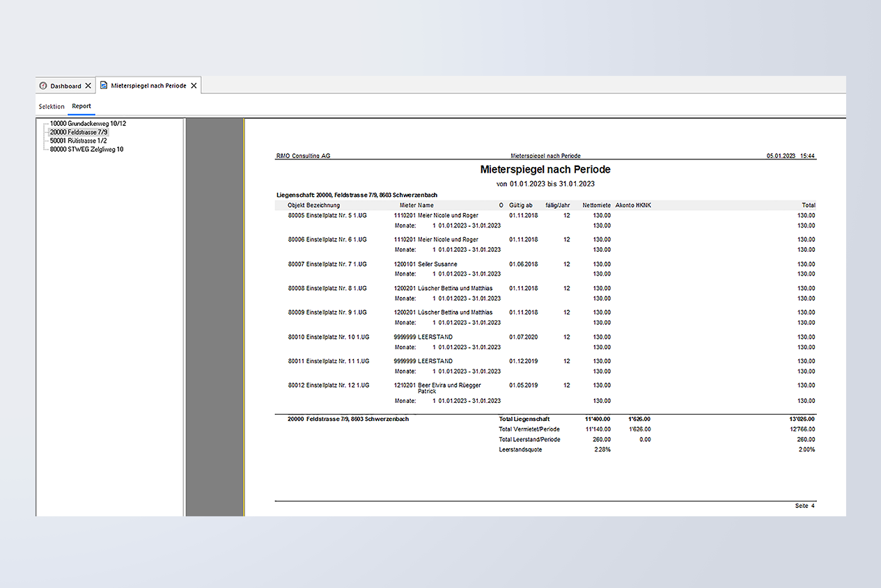Image resolution: width=881 pixels, height=588 pixels.
Task: Click the Leerstandsquote label in report
Action: click(x=520, y=450)
